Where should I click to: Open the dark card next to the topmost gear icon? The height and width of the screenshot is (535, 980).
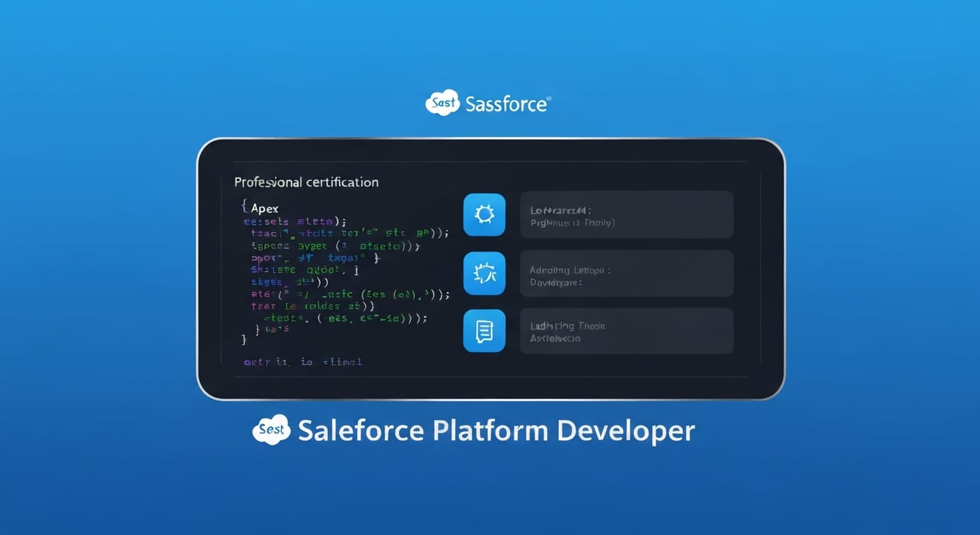[626, 215]
